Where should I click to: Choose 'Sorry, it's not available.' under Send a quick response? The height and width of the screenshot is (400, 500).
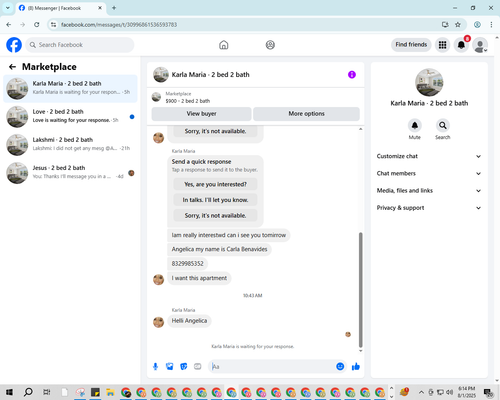click(x=215, y=216)
